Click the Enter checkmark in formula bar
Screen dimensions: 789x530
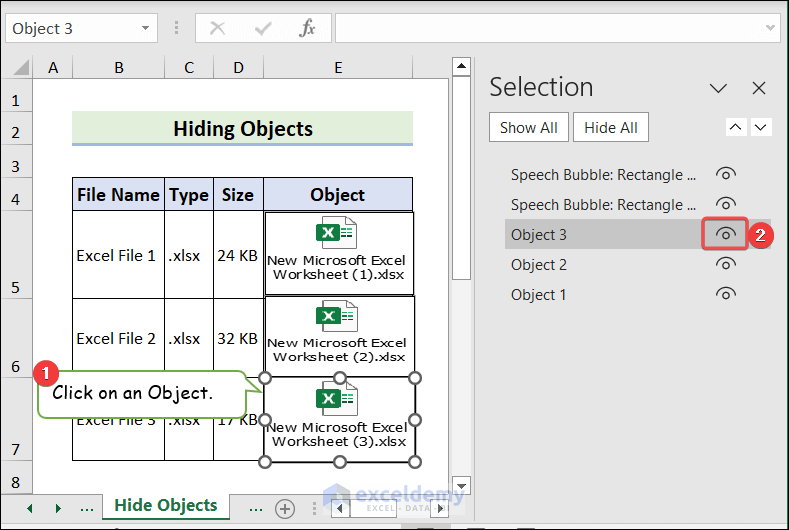(x=262, y=28)
